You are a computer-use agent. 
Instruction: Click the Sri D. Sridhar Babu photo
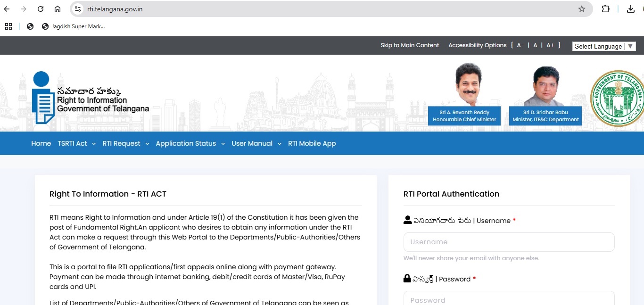pyautogui.click(x=545, y=86)
